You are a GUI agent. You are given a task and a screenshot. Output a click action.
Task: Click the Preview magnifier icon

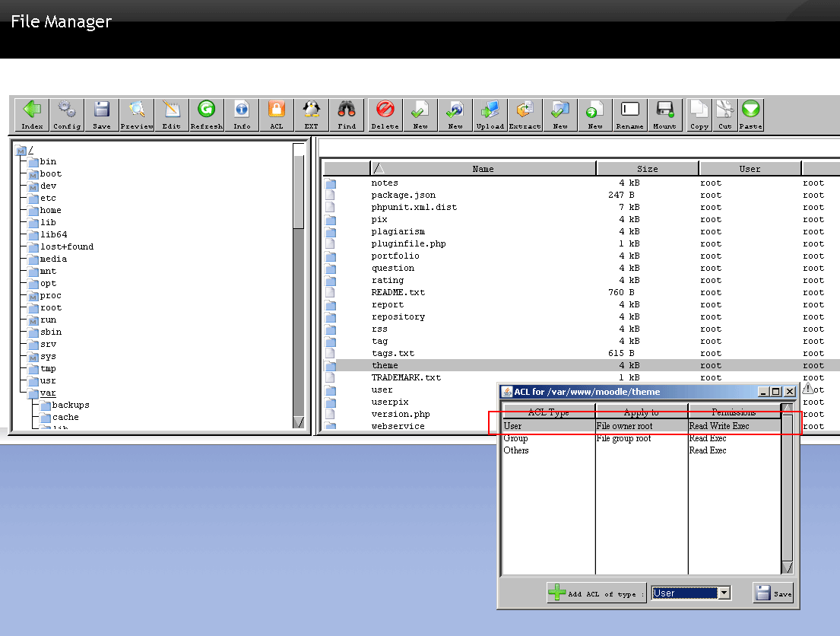coord(137,115)
